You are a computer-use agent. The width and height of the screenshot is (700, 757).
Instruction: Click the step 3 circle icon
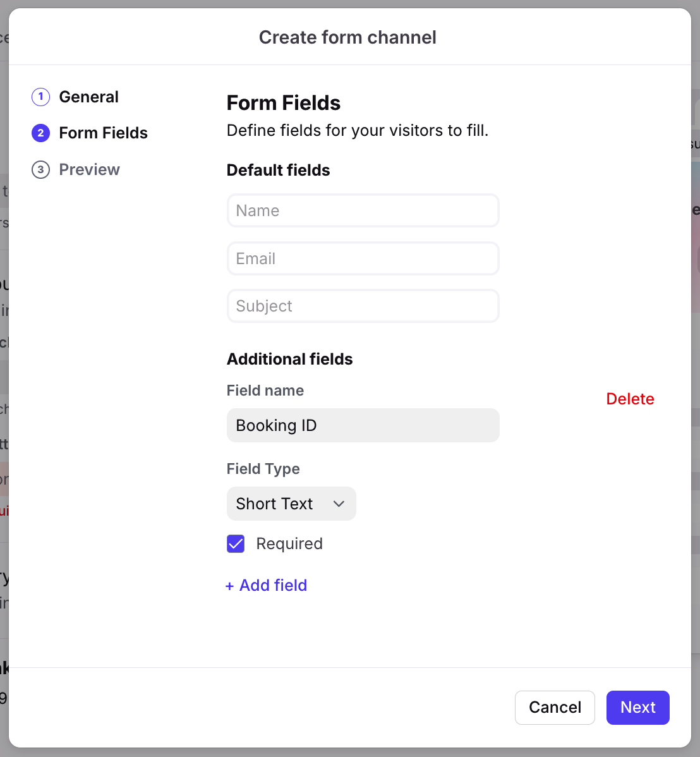(x=40, y=169)
